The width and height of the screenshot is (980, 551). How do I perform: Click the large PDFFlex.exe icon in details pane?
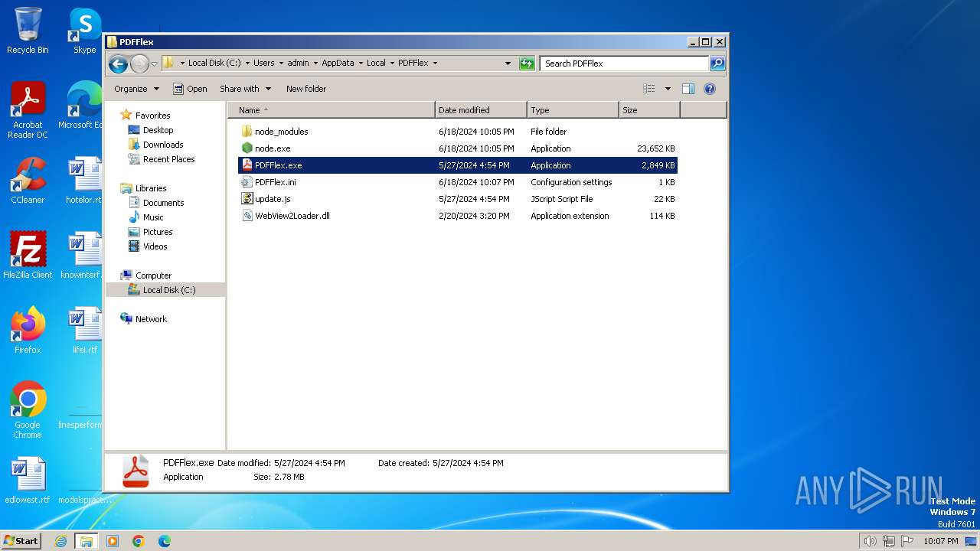[136, 471]
